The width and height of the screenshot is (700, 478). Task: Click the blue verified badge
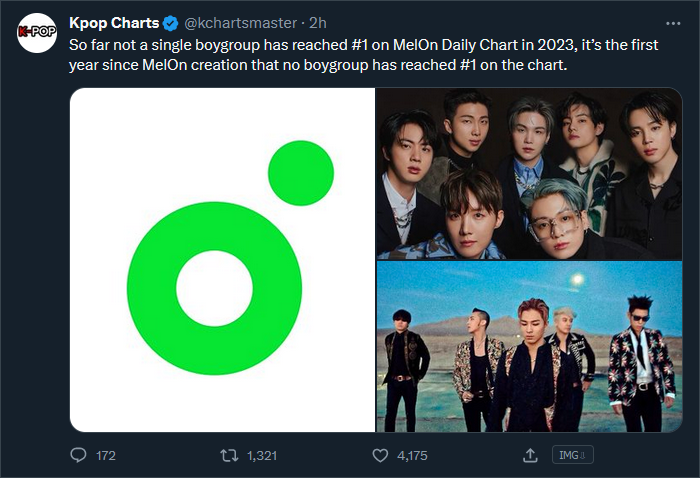[170, 23]
